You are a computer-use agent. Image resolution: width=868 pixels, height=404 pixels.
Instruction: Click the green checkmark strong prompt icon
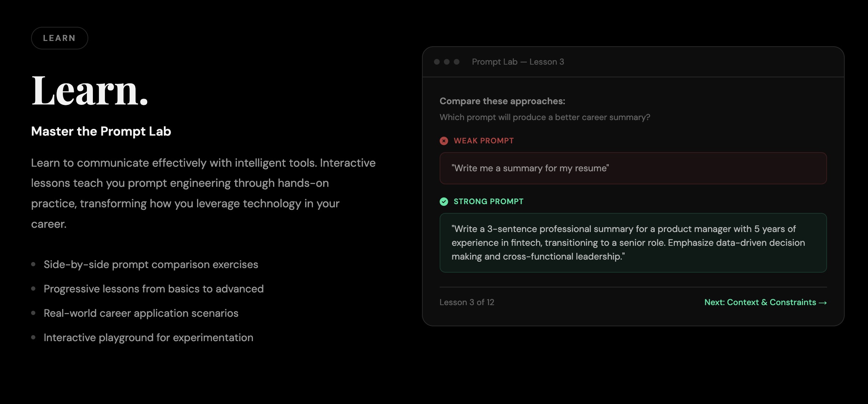point(444,202)
